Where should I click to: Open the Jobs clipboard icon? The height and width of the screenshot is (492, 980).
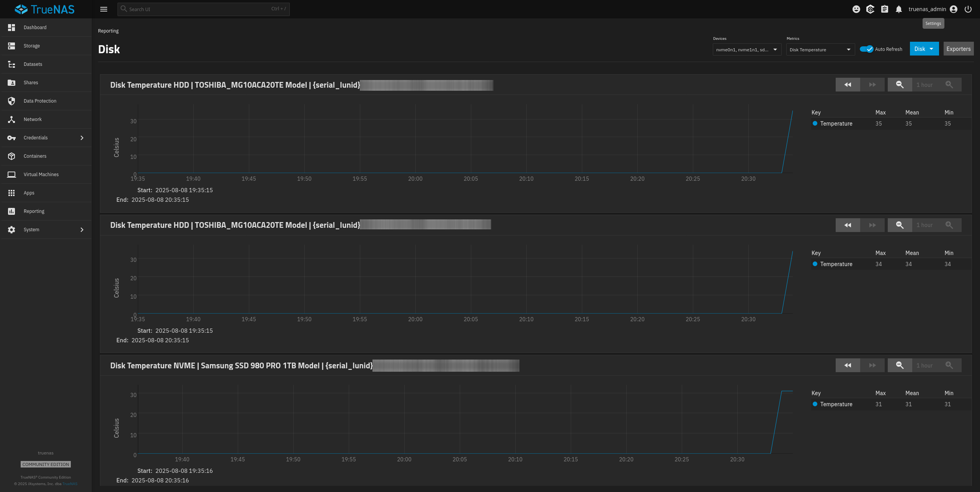click(884, 9)
